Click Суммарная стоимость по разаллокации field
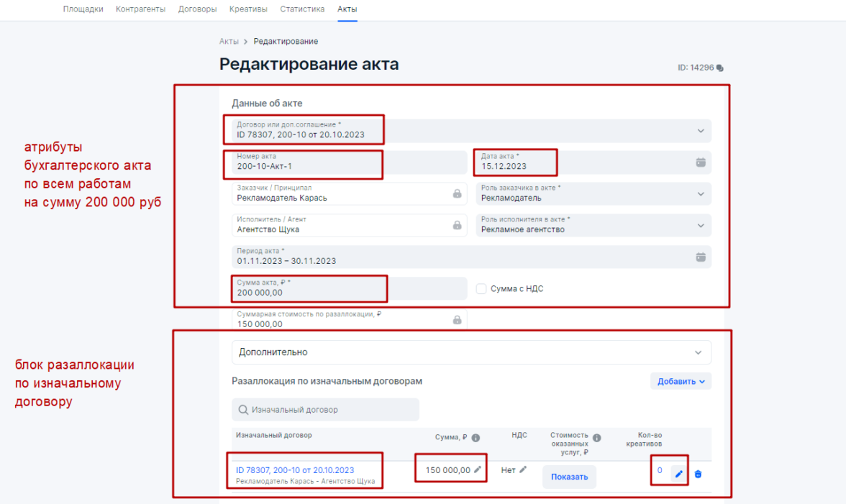 click(x=350, y=319)
